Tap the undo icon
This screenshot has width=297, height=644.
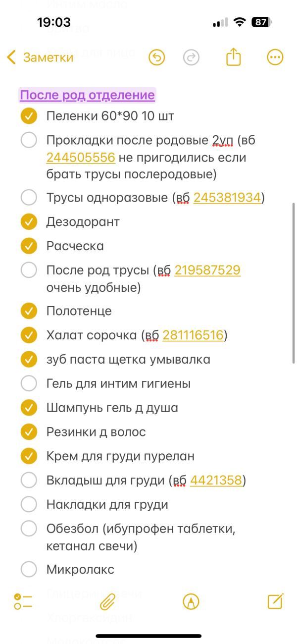[x=156, y=57]
